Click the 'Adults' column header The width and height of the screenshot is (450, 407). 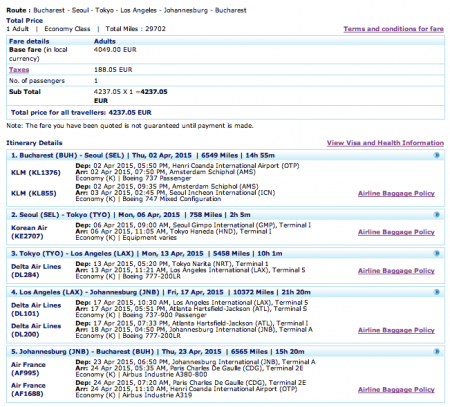[105, 41]
